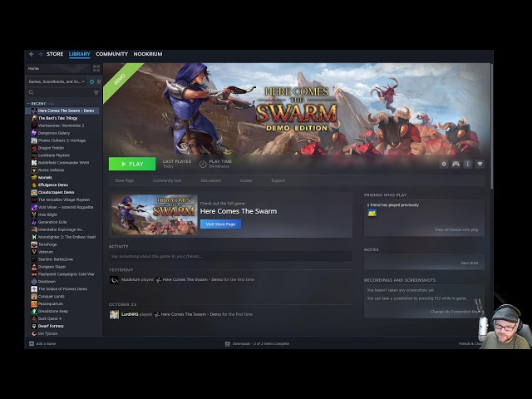Image resolution: width=532 pixels, height=399 pixels.
Task: Open the Community Hub tab
Action: pyautogui.click(x=167, y=180)
